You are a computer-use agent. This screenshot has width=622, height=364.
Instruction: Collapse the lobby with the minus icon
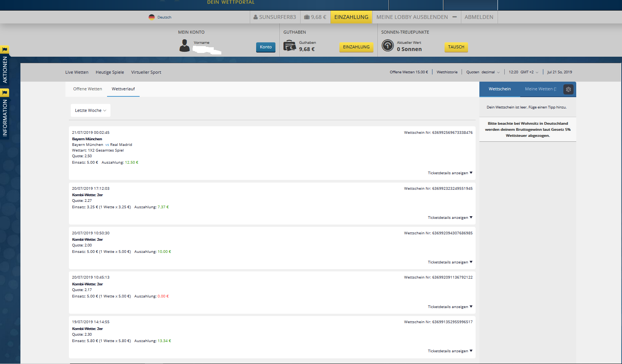(x=454, y=17)
